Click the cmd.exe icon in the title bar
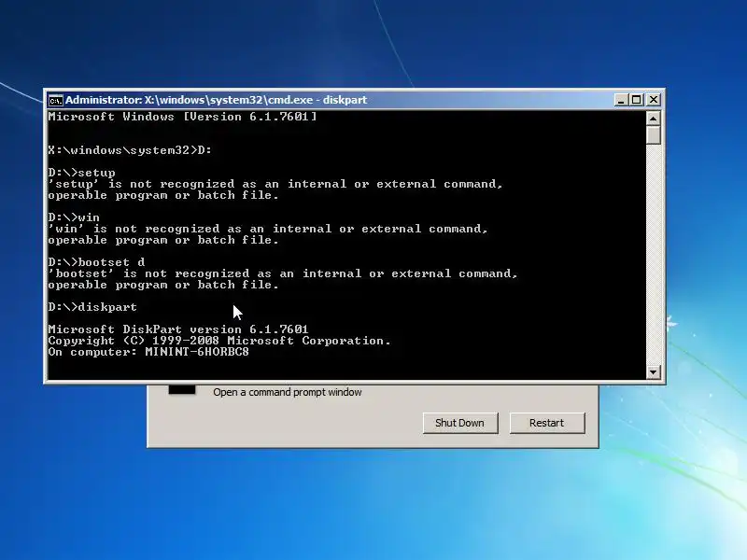The image size is (747, 560). (x=56, y=101)
